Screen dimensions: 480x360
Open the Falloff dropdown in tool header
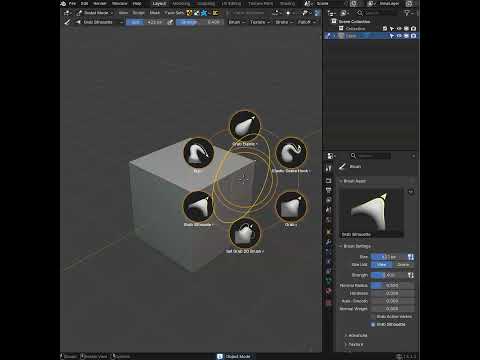(x=306, y=22)
